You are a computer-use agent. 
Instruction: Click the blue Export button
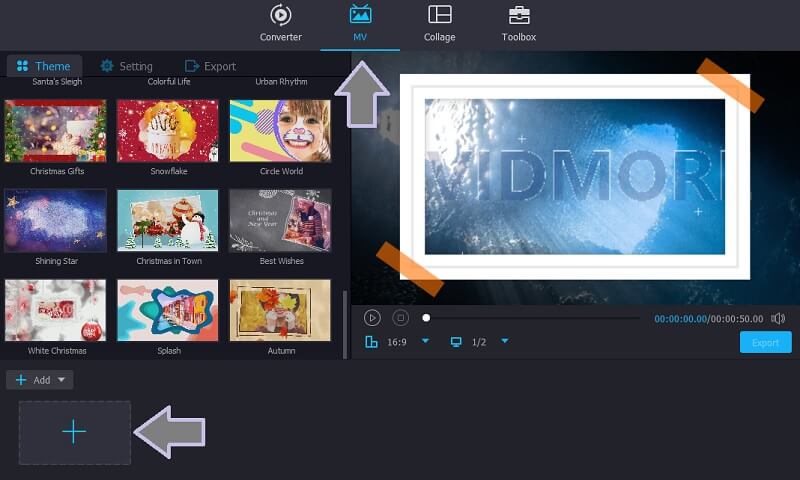(x=765, y=342)
